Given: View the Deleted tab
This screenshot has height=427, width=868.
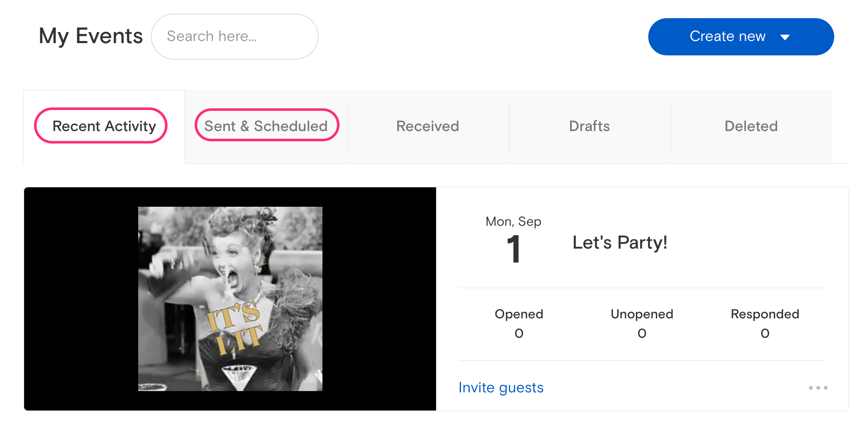Looking at the screenshot, I should tap(751, 126).
